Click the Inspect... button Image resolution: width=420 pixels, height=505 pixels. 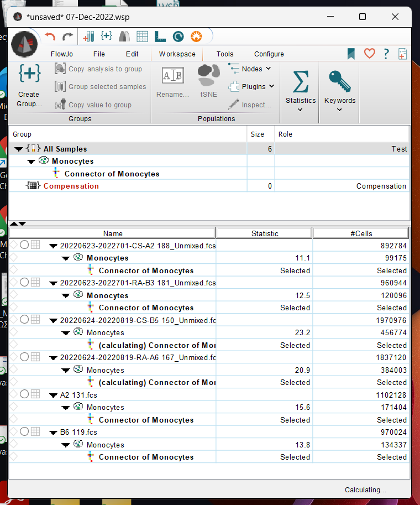250,105
